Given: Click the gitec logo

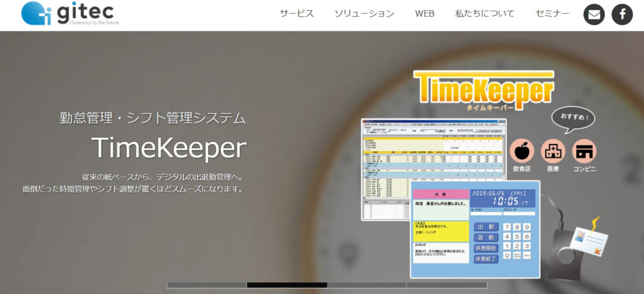Looking at the screenshot, I should coord(70,14).
